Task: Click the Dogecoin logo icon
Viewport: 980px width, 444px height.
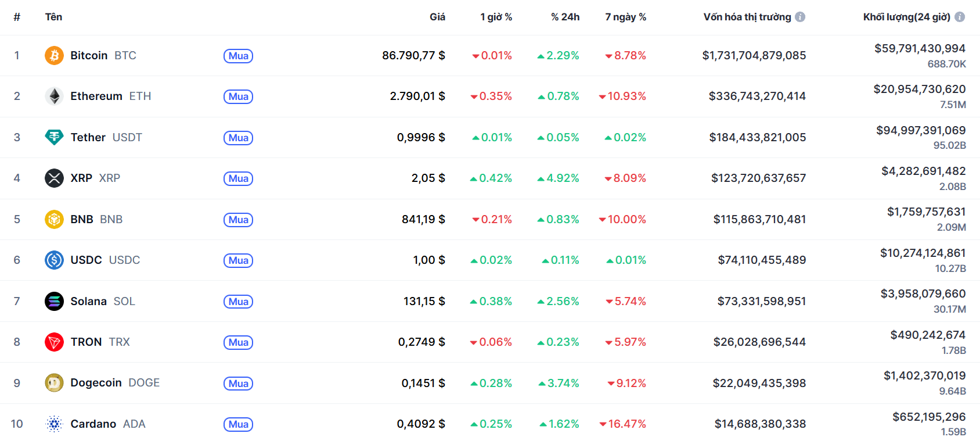Action: pyautogui.click(x=54, y=382)
